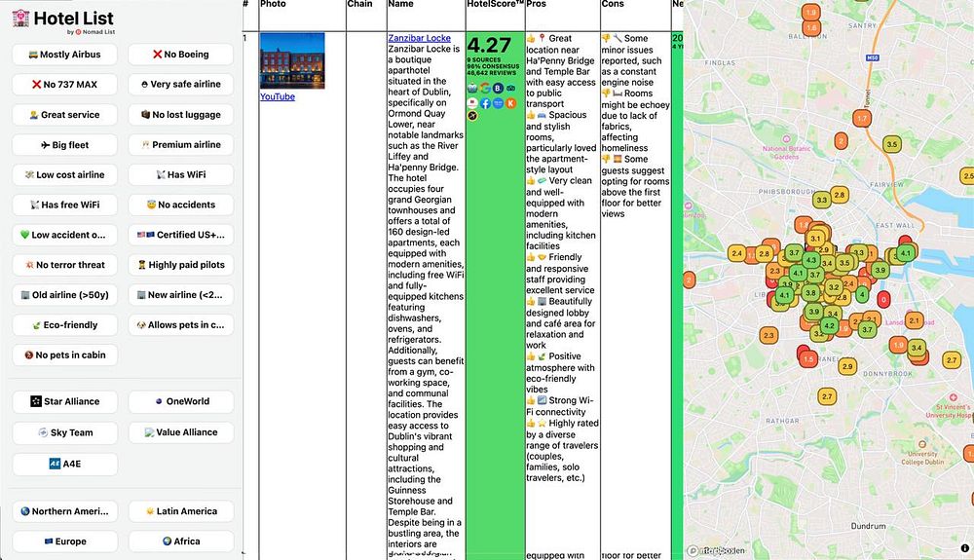Click the Hotel List logo
974x560 pixels.
click(62, 19)
